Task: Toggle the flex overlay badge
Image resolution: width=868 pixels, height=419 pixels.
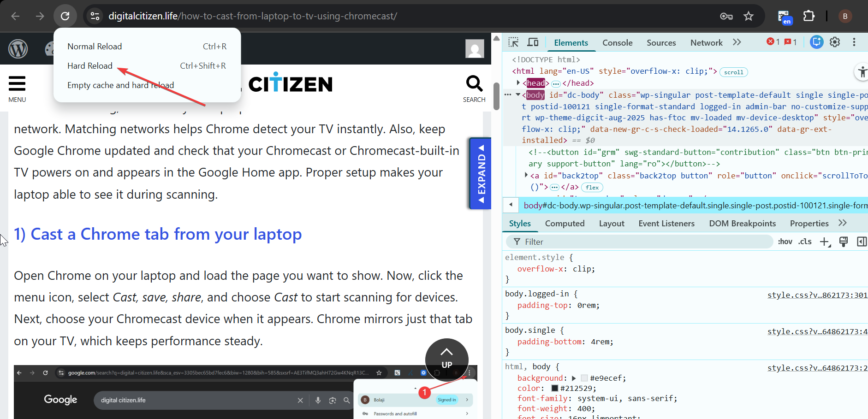Action: (x=592, y=188)
